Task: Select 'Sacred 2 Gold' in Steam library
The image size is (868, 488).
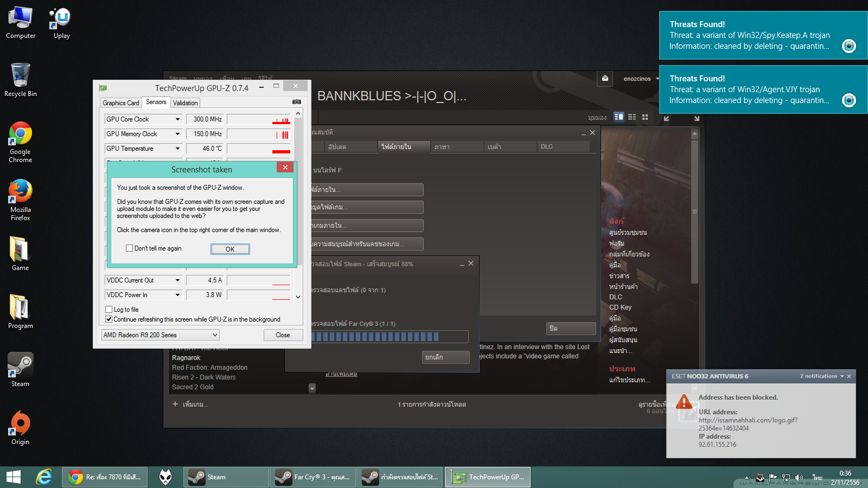Action: (x=193, y=387)
